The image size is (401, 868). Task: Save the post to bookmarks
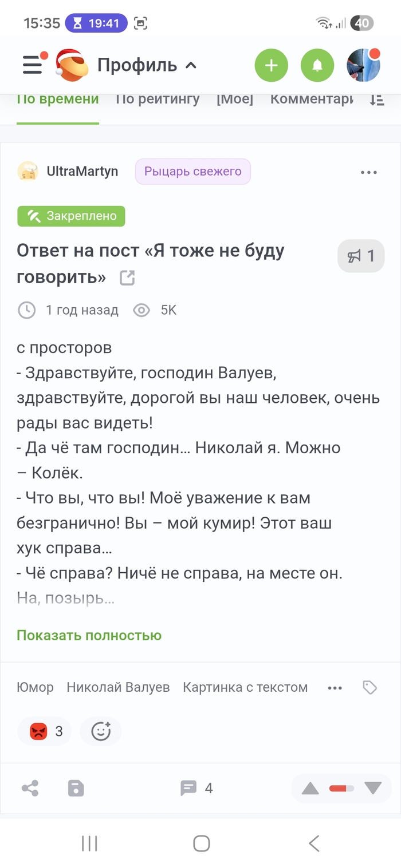point(76,788)
